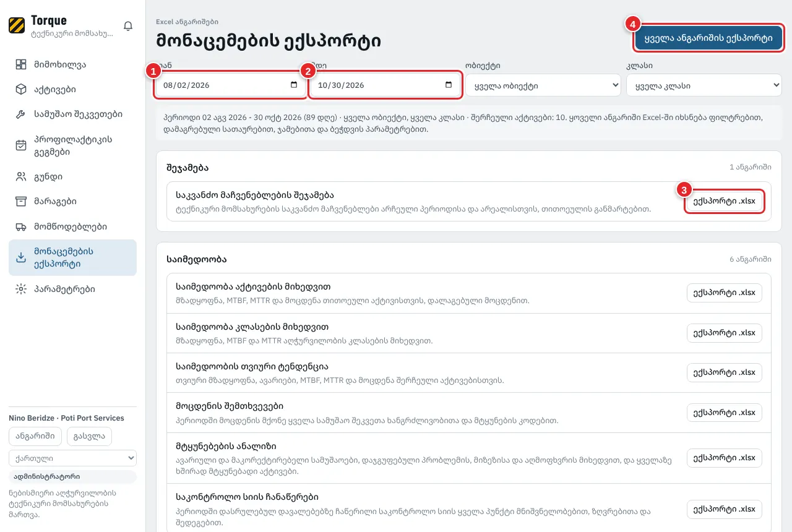Export მტყუნებების ანალიზი report as xlsx
Viewport: 792px width, 532px height.
click(x=725, y=458)
